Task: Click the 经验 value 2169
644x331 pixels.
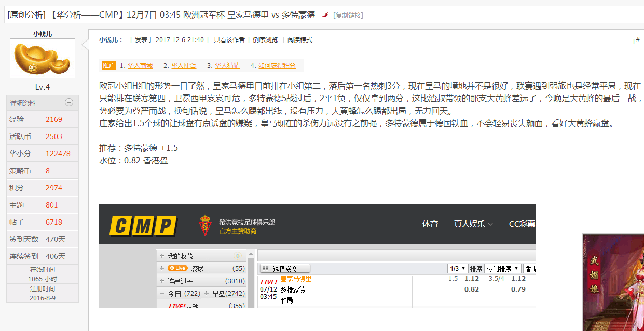Action: pyautogui.click(x=54, y=119)
